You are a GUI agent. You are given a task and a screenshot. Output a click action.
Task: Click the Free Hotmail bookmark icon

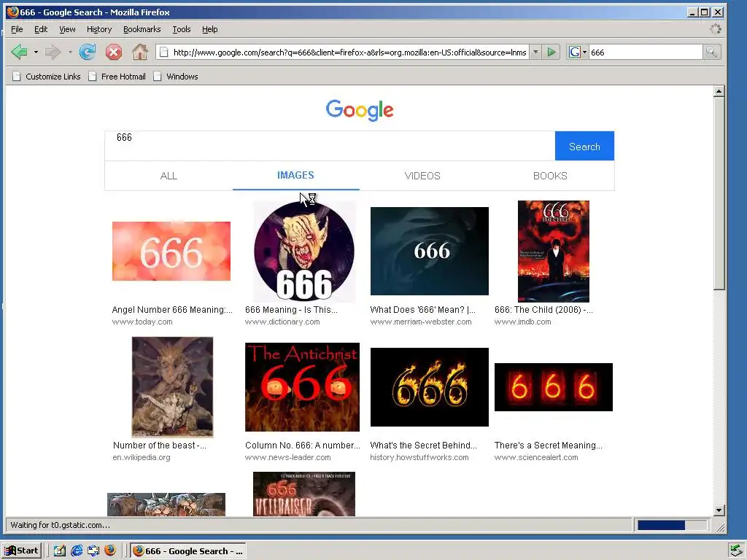pos(93,76)
